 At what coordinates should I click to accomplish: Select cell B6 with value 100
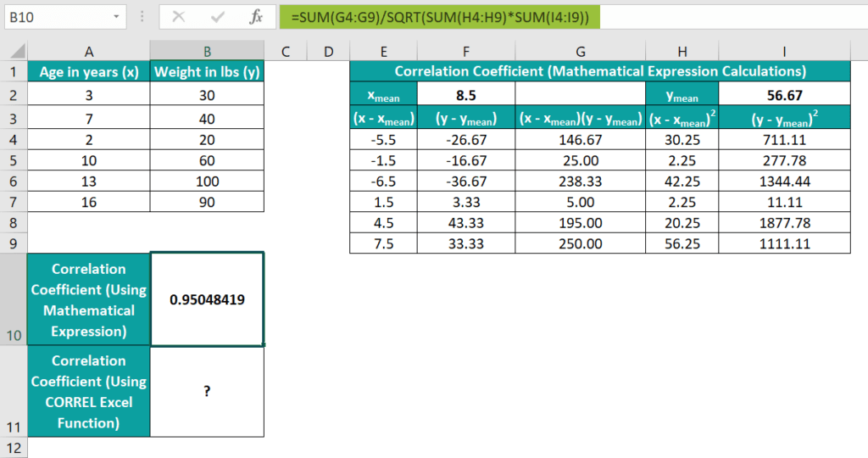point(207,182)
